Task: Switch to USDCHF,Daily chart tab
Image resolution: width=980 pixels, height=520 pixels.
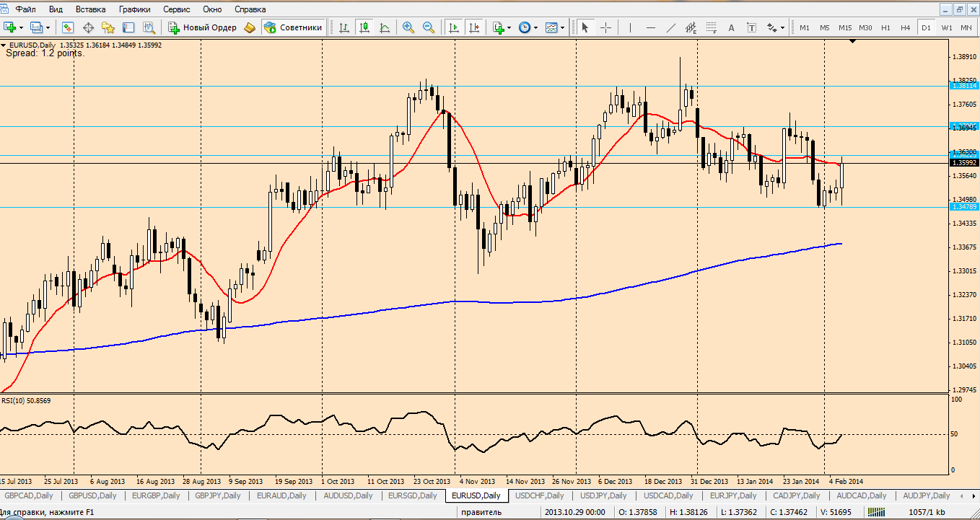Action: pyautogui.click(x=540, y=495)
